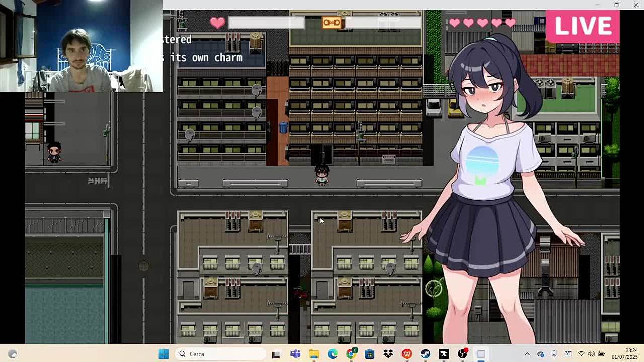This screenshot has height=362, width=644.
Task: Open Microsoft Edge from the taskbar
Action: tap(333, 354)
